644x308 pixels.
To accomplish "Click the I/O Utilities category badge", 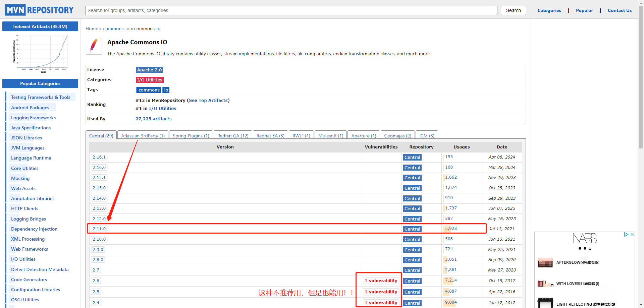I will [x=150, y=80].
